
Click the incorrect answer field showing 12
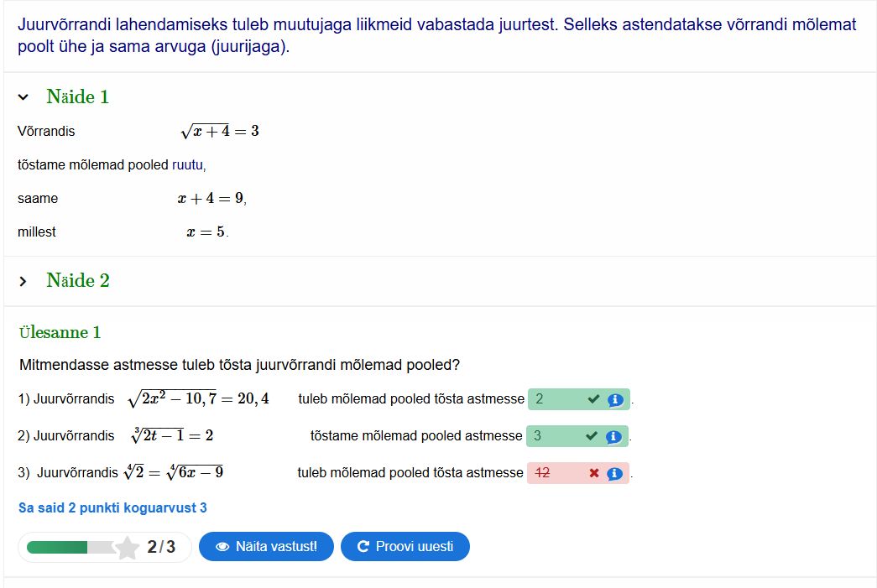[556, 474]
